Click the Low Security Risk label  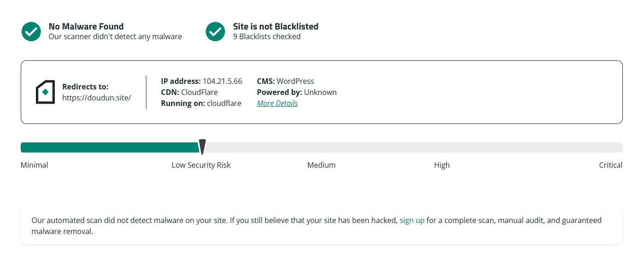pyautogui.click(x=201, y=165)
